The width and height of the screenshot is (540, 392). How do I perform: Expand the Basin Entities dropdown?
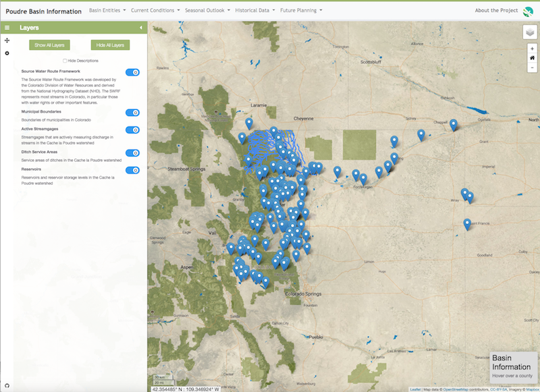click(107, 11)
